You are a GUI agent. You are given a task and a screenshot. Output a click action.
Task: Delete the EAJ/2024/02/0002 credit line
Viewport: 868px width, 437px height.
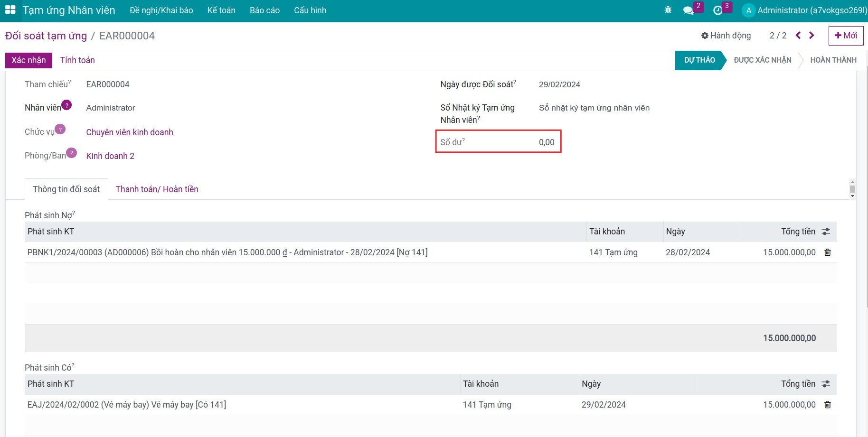pos(828,405)
